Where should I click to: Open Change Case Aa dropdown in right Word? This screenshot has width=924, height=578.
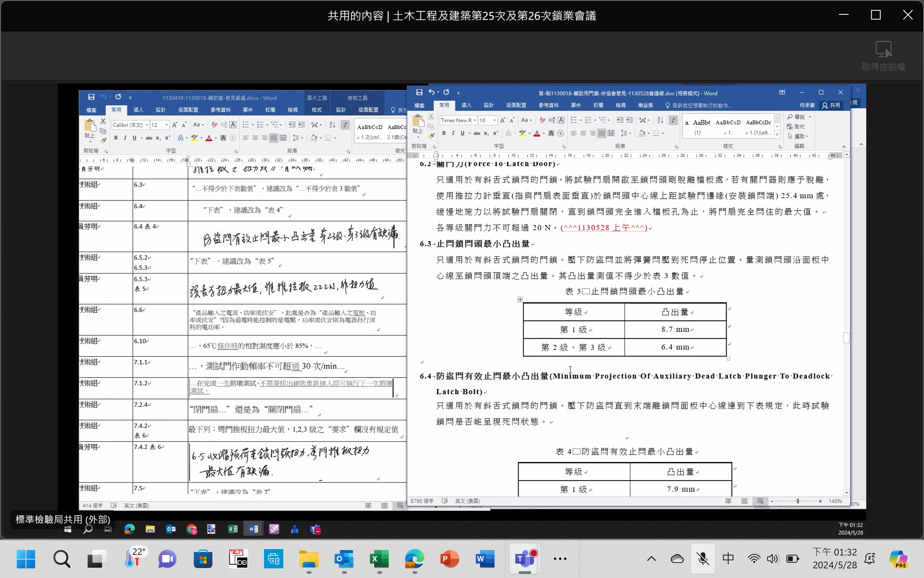tap(526, 120)
